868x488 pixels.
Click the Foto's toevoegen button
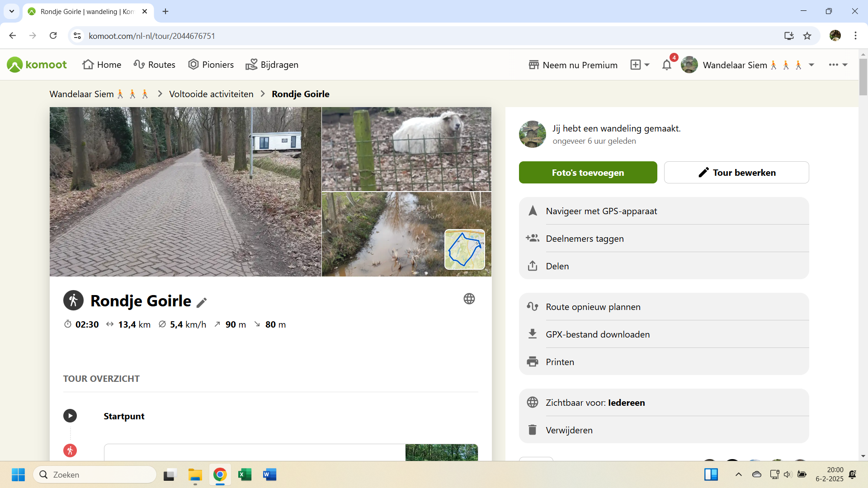point(588,173)
